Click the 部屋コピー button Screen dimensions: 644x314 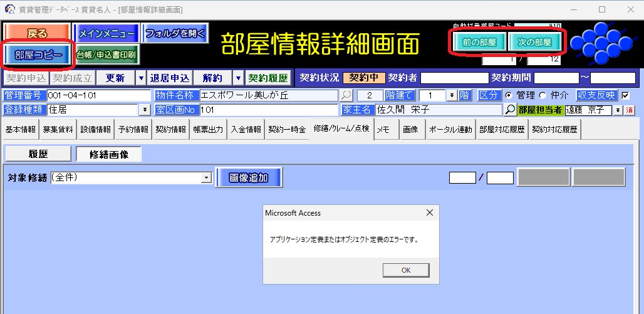click(39, 55)
